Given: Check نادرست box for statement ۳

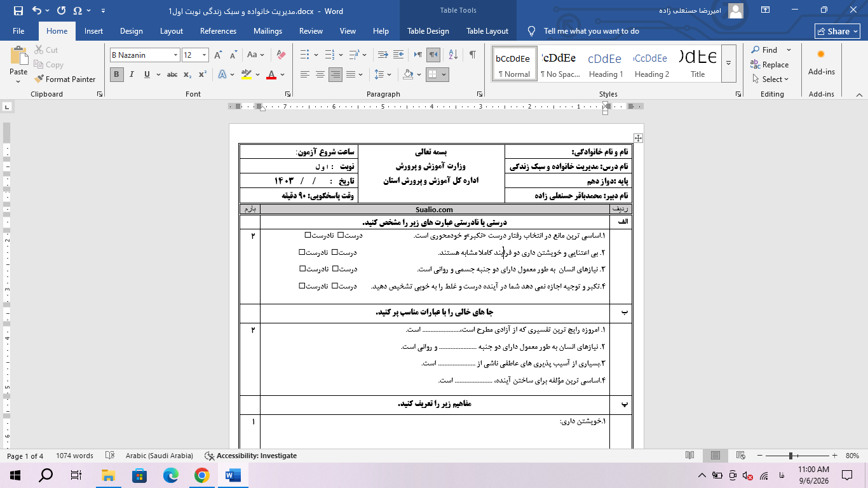Looking at the screenshot, I should click(302, 269).
